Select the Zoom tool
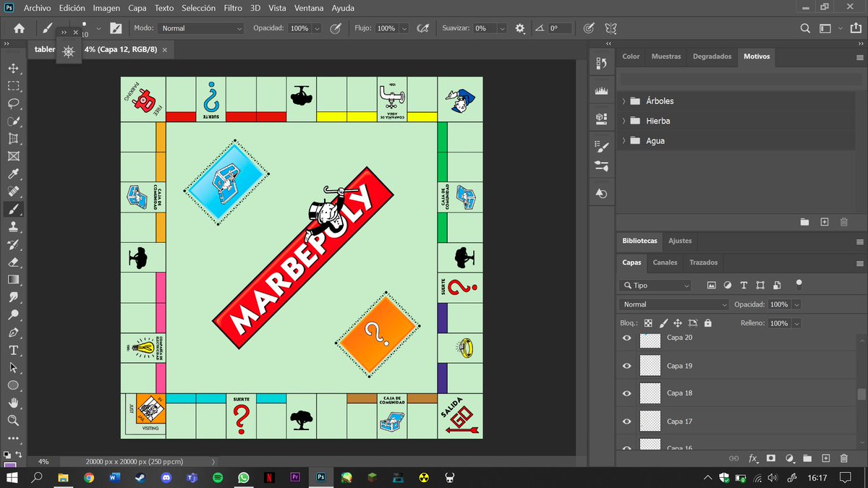This screenshot has width=868, height=488. pyautogui.click(x=13, y=420)
